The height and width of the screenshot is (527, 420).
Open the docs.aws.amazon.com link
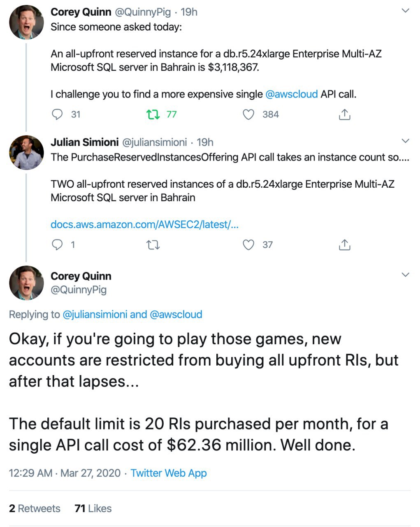pyautogui.click(x=144, y=224)
